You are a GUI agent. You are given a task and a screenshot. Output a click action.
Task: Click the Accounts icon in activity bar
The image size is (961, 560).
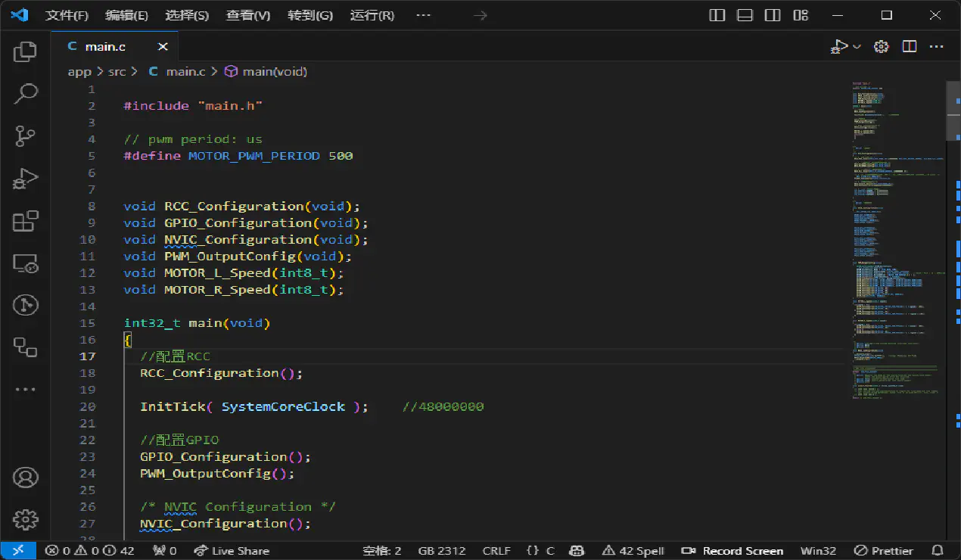[x=25, y=478]
